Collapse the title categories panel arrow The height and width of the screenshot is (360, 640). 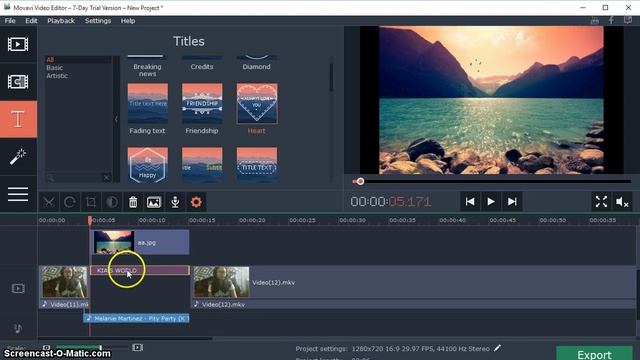pyautogui.click(x=116, y=119)
